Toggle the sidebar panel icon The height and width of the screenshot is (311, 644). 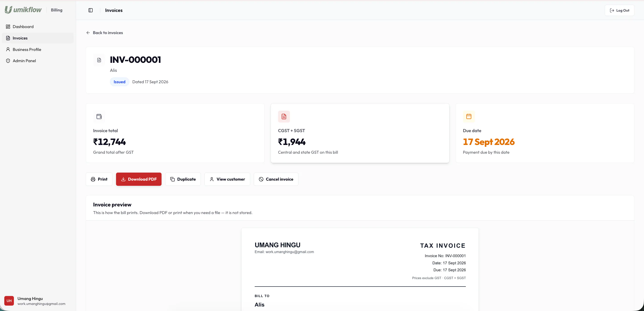pyautogui.click(x=90, y=10)
